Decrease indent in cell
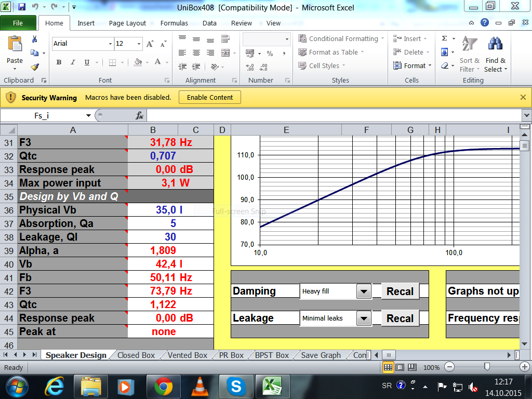The image size is (532, 399). 182,66
